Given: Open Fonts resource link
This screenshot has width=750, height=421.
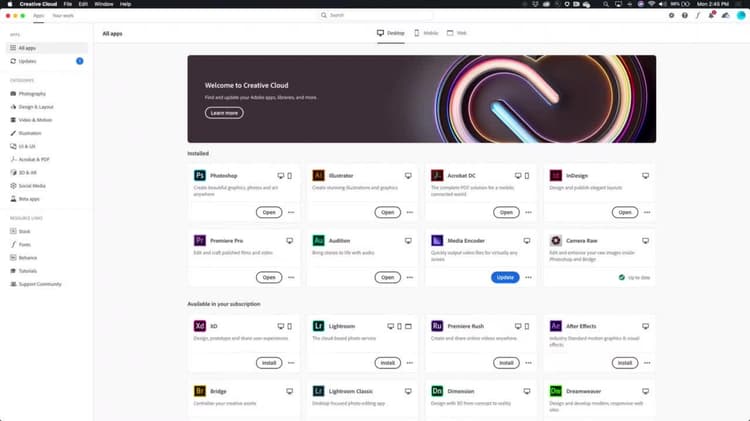Looking at the screenshot, I should point(20,244).
